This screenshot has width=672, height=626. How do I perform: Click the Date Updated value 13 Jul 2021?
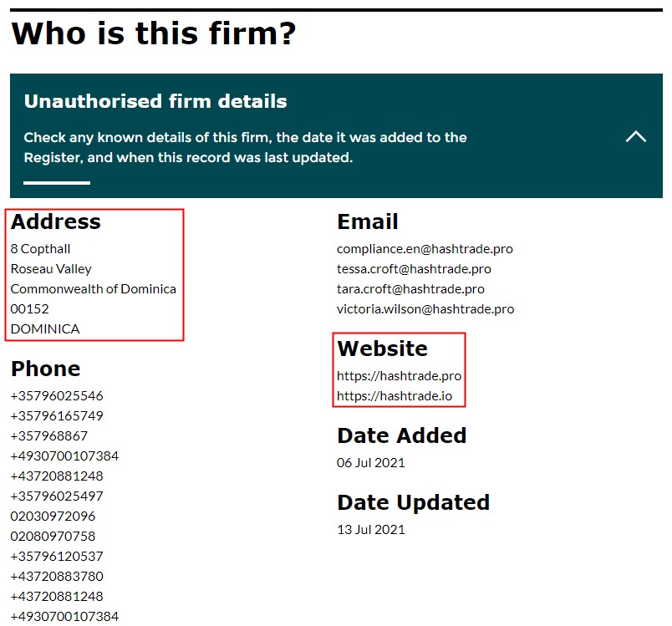pyautogui.click(x=370, y=530)
